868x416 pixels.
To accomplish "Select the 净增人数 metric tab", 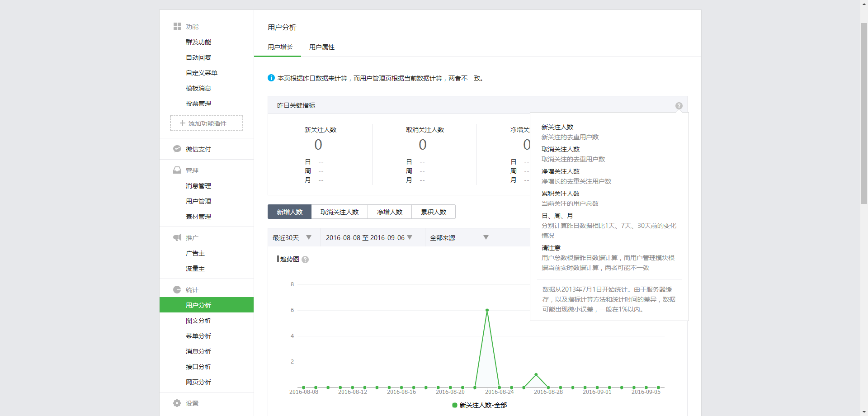I will pos(390,212).
